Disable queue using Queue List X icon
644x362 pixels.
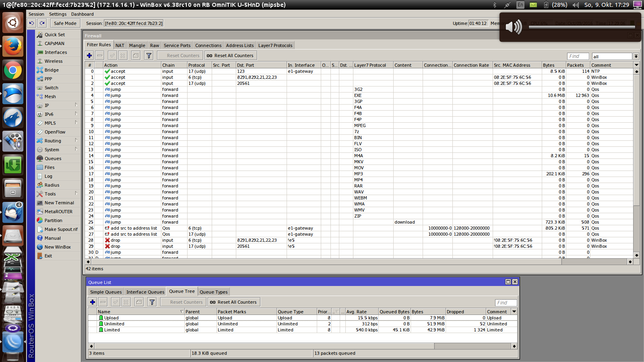click(x=126, y=302)
